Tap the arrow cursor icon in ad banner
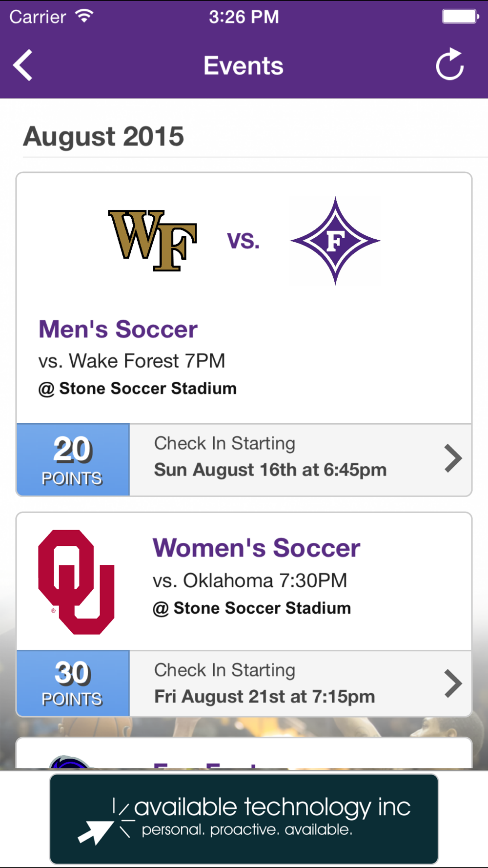 [x=95, y=831]
